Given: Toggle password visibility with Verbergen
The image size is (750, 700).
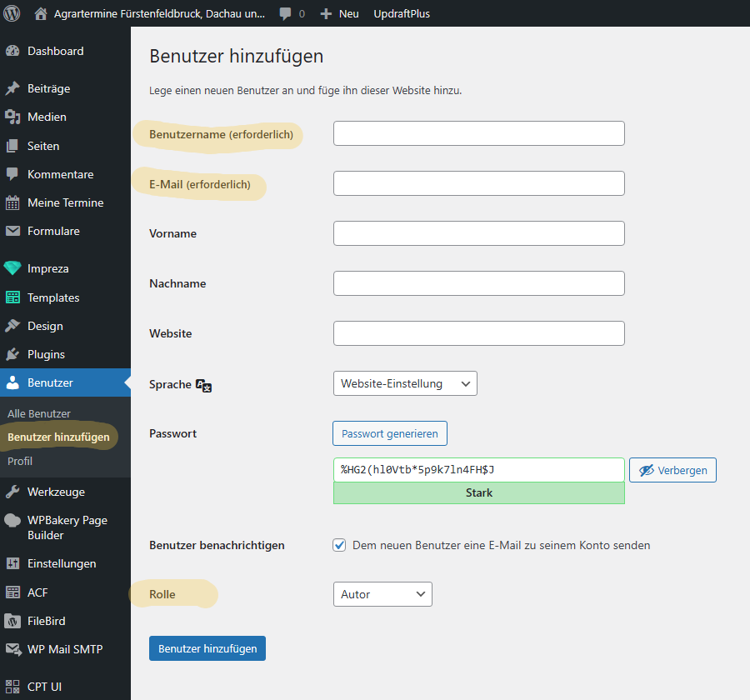Looking at the screenshot, I should (x=672, y=470).
